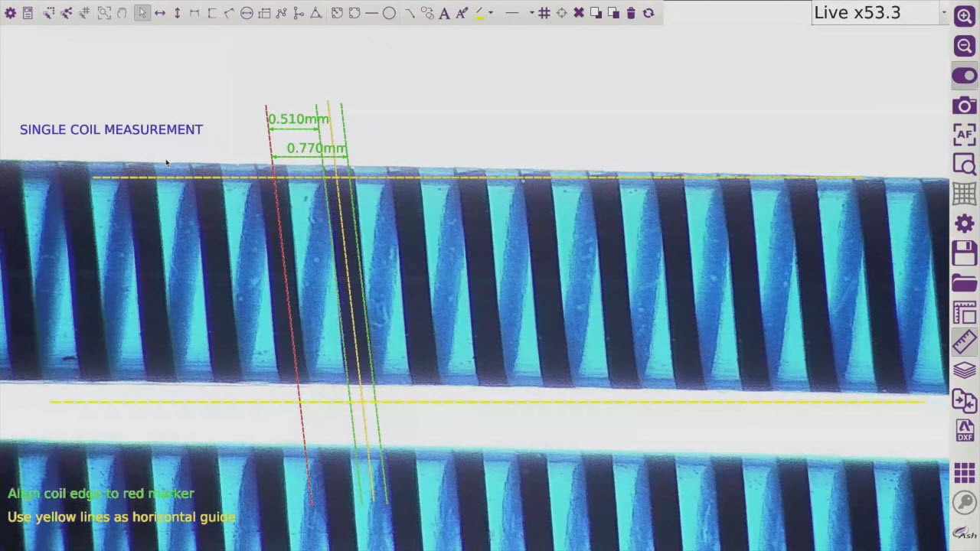Click the compare images icon in sidebar
The width and height of the screenshot is (980, 551).
click(964, 399)
